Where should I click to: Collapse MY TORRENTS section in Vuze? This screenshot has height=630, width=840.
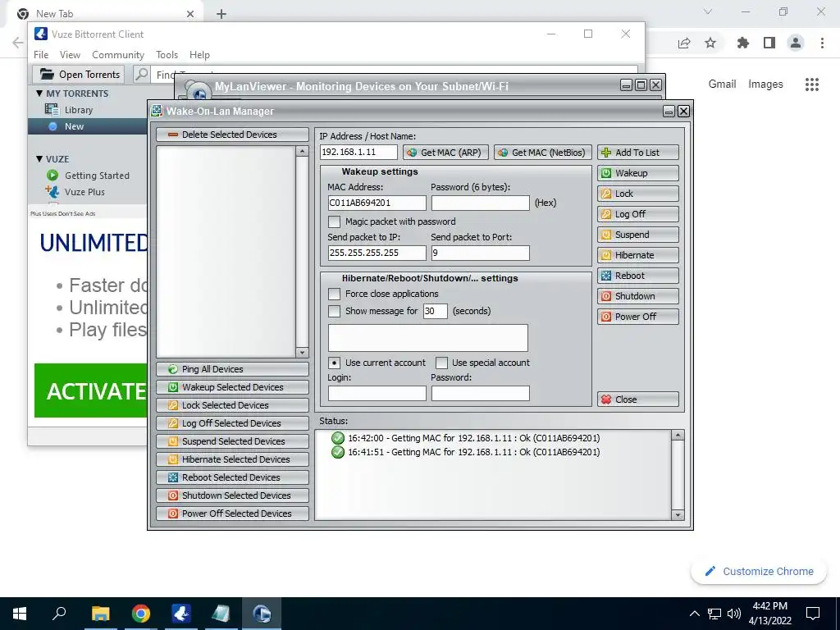(x=39, y=94)
